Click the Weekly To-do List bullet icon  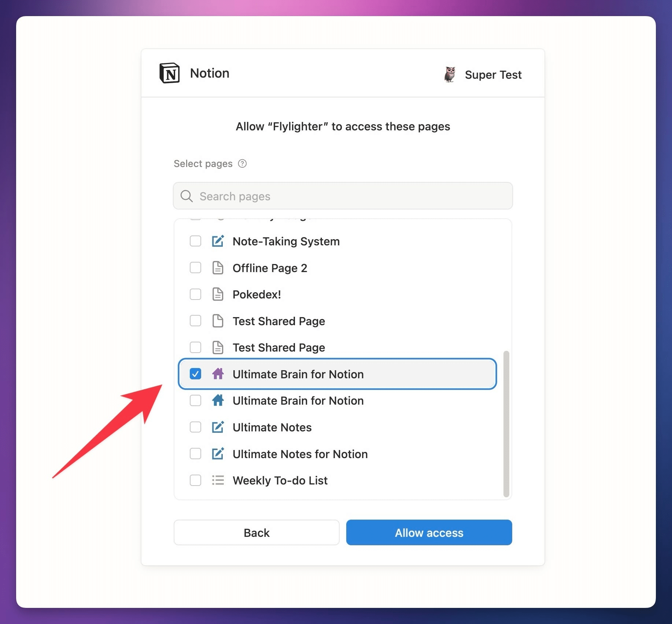tap(218, 480)
